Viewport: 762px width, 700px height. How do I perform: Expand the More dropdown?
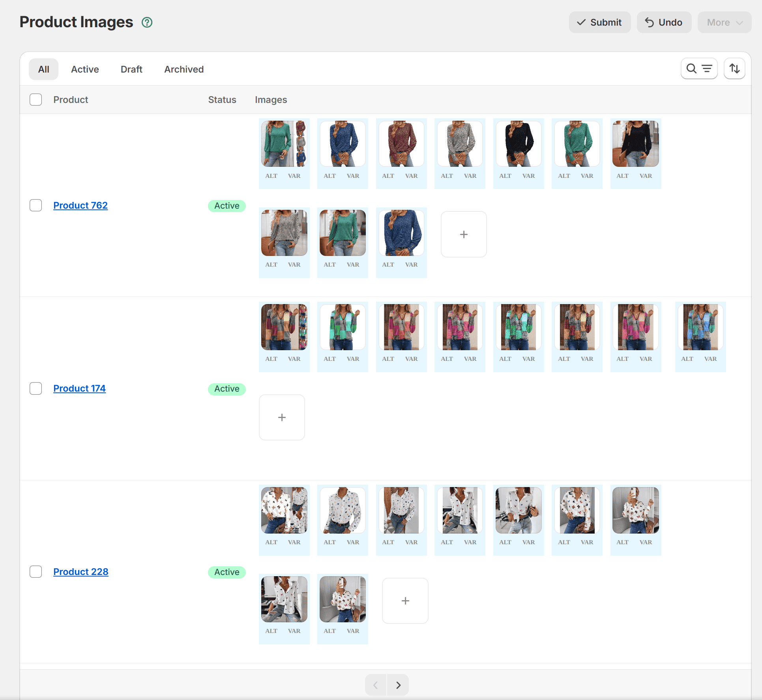(724, 22)
